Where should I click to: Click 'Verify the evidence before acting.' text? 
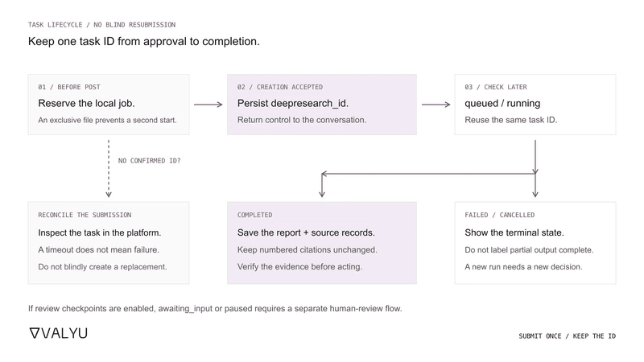click(x=299, y=267)
